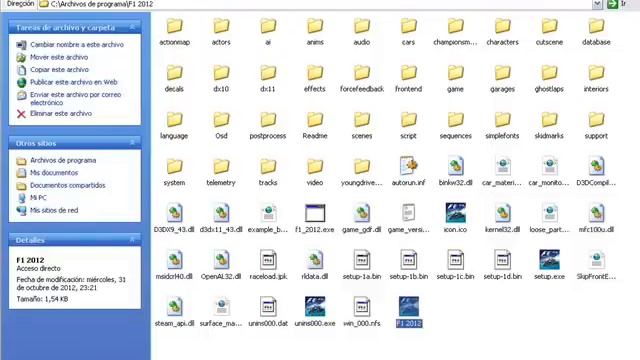
Task: Click Mover este archivo
Action: coord(59,57)
